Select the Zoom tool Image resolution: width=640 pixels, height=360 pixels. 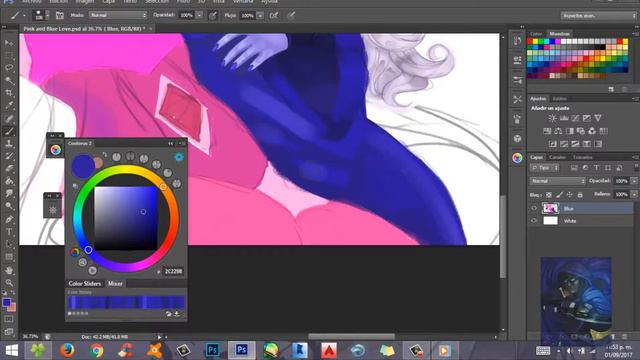9,282
